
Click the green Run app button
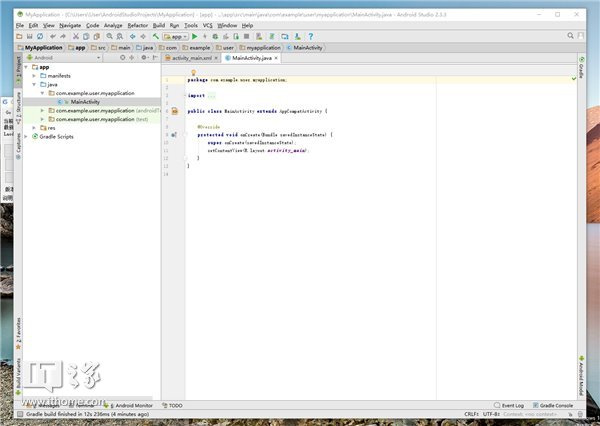pyautogui.click(x=194, y=36)
